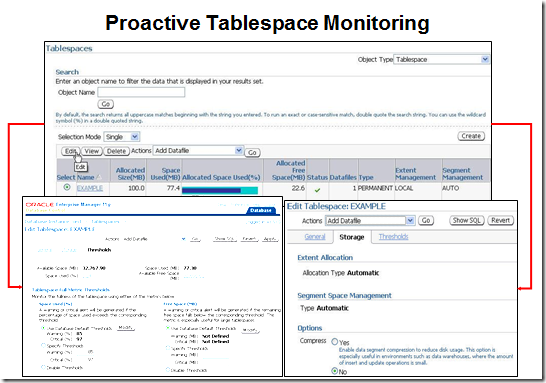Click Go in the Edit Tablespace Storage window
The height and width of the screenshot is (383, 546).
426,220
